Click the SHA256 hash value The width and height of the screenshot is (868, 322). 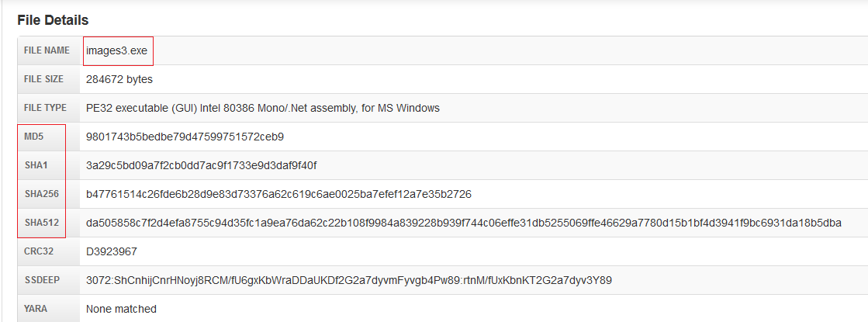tap(278, 194)
